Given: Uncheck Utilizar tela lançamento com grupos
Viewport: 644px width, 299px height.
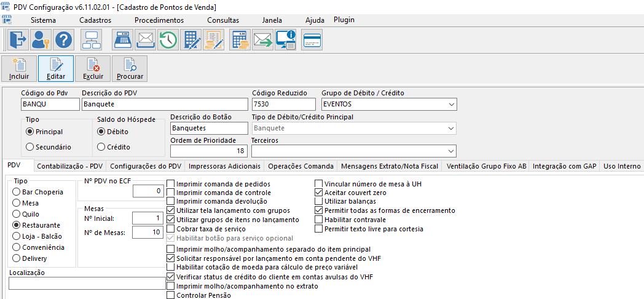Looking at the screenshot, I should click(170, 210).
